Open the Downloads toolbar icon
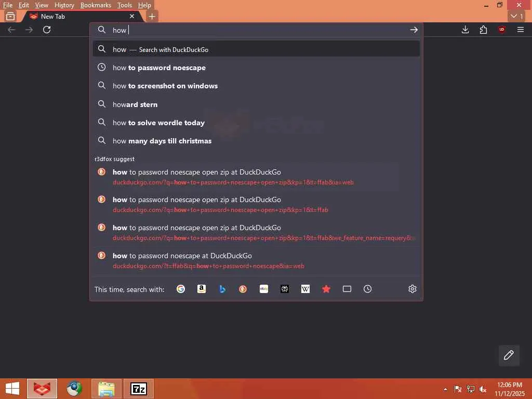 465,30
